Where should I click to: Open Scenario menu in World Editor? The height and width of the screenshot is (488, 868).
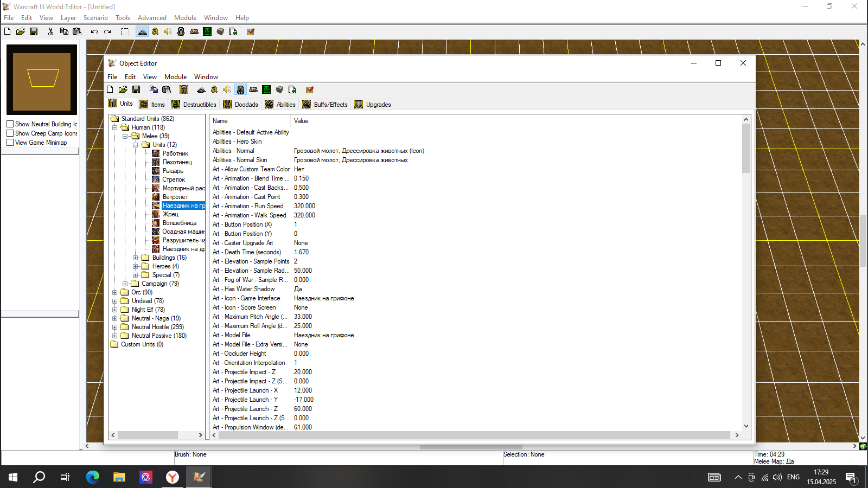[x=95, y=18]
